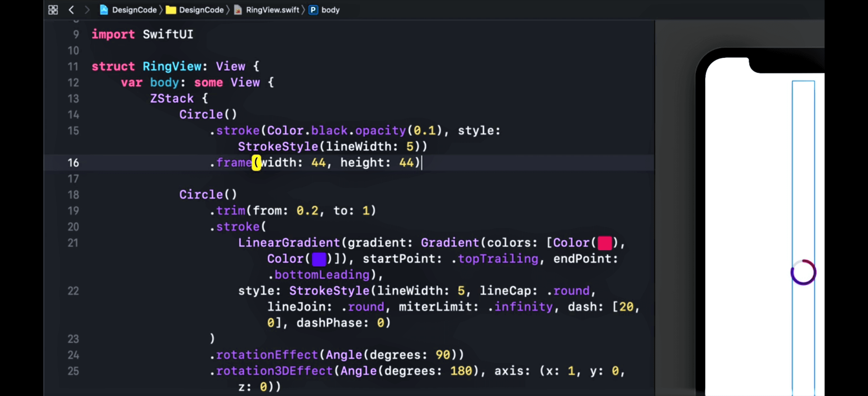The image size is (868, 396).
Task: Click 'Circle()' on line 14
Action: (208, 115)
